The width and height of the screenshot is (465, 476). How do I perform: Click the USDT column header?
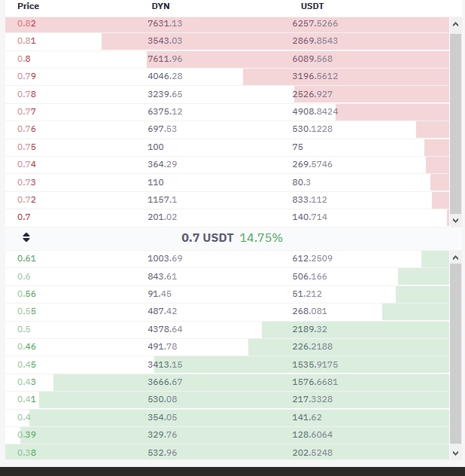pos(312,6)
